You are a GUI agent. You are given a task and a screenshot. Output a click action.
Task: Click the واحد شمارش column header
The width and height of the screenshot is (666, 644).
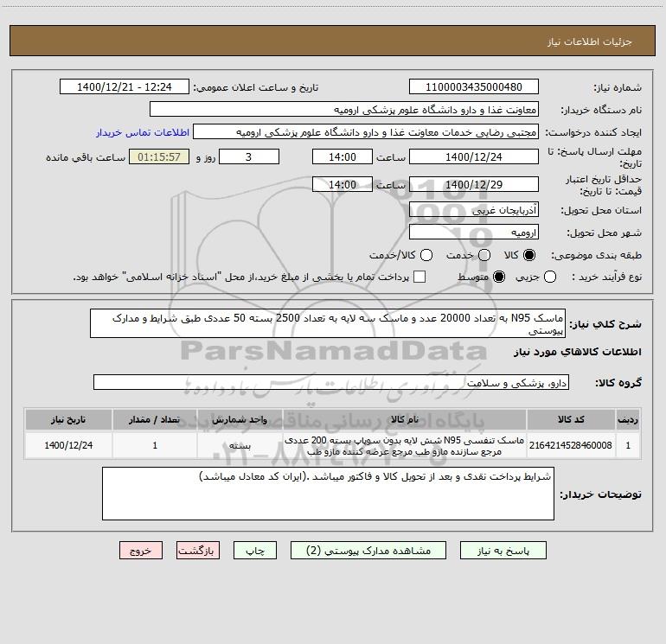point(240,419)
